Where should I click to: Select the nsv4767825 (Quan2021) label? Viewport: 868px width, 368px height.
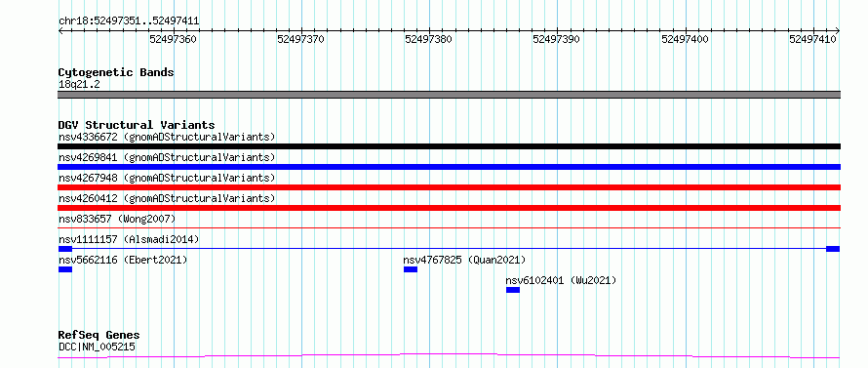[464, 260]
